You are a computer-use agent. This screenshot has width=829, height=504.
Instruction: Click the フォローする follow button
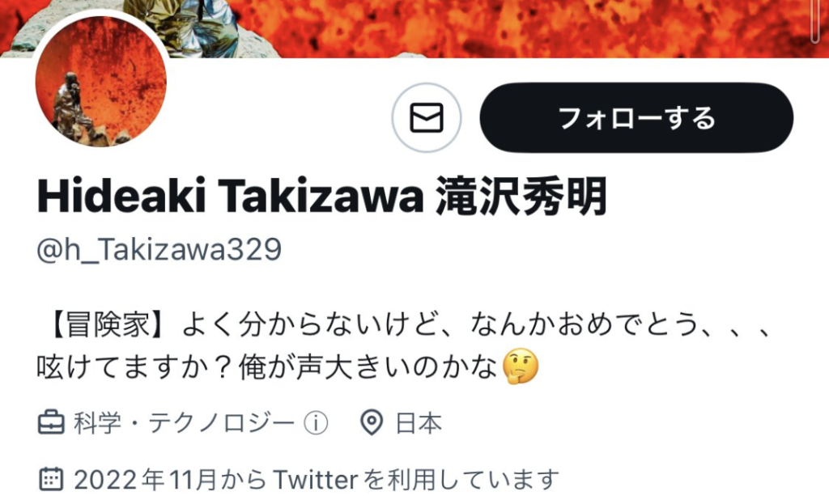636,117
